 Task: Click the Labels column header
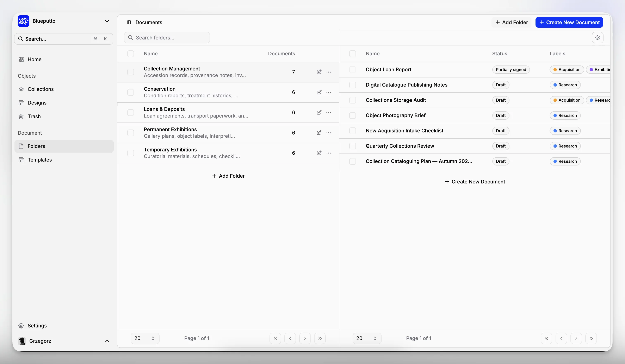557,54
